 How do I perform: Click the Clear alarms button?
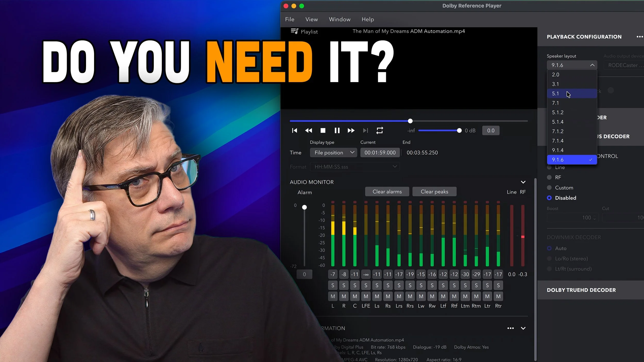click(387, 192)
